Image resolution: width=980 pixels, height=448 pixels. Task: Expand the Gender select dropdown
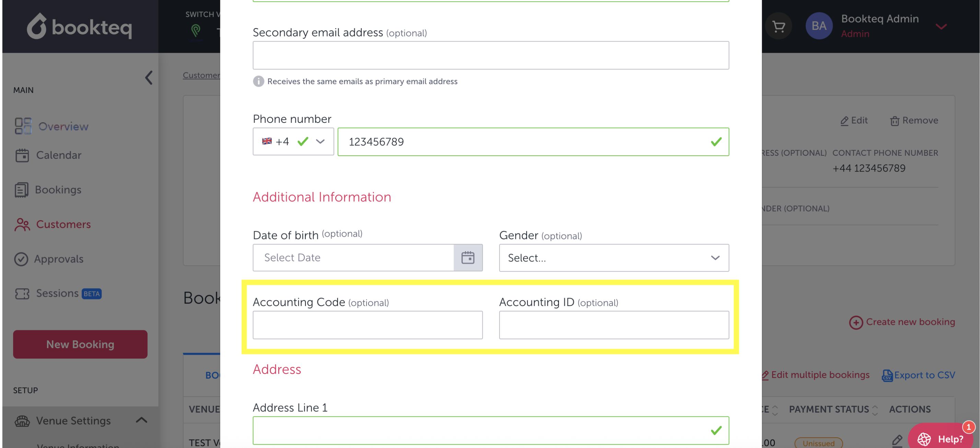coord(614,258)
